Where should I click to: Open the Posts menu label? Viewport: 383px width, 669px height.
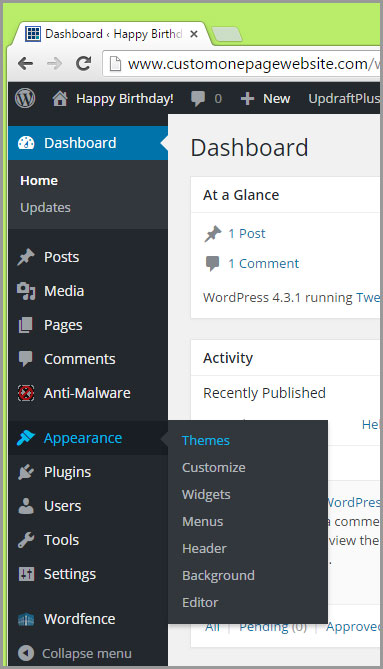click(x=61, y=257)
